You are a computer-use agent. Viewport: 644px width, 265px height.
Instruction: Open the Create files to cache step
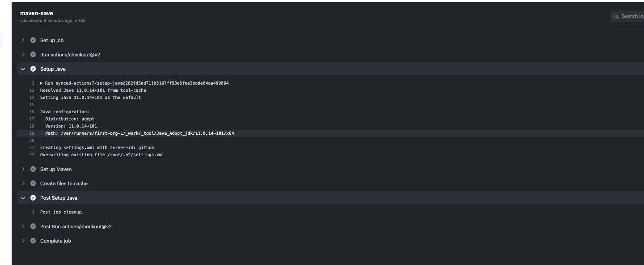click(x=64, y=184)
